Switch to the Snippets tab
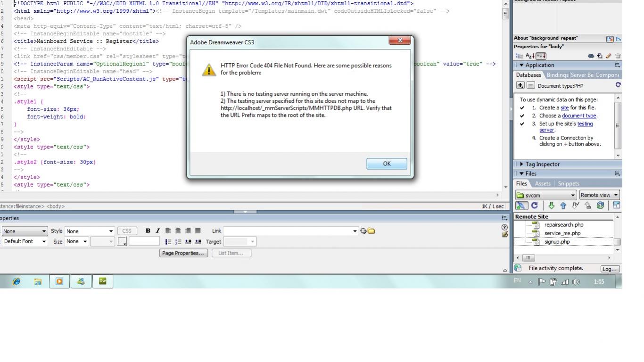The image size is (644, 362). point(568,183)
